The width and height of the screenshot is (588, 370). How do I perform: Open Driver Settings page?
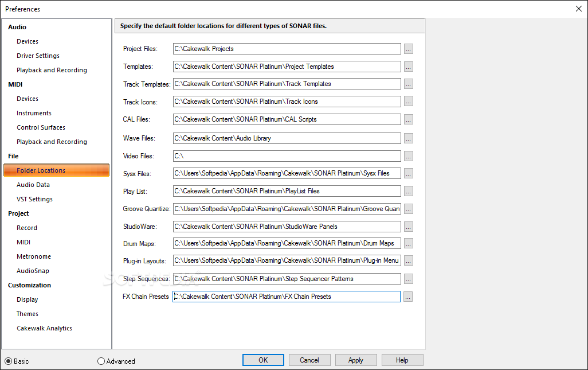tap(38, 56)
